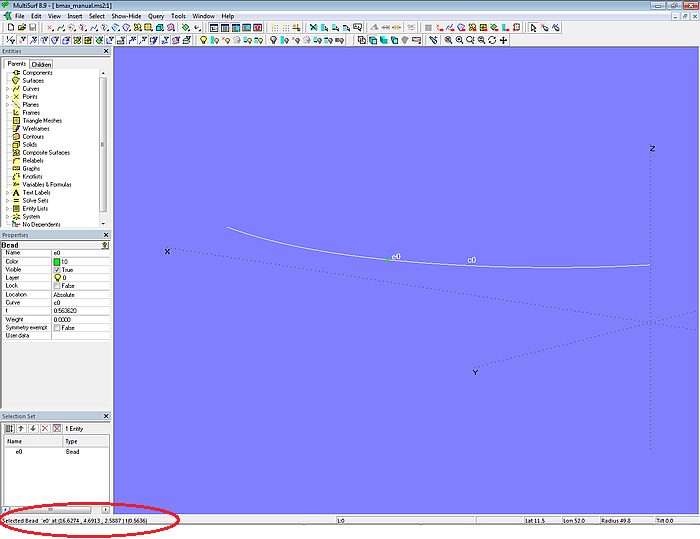The width and height of the screenshot is (700, 539).
Task: Click the Type column header in Selection Set
Action: pyautogui.click(x=72, y=441)
